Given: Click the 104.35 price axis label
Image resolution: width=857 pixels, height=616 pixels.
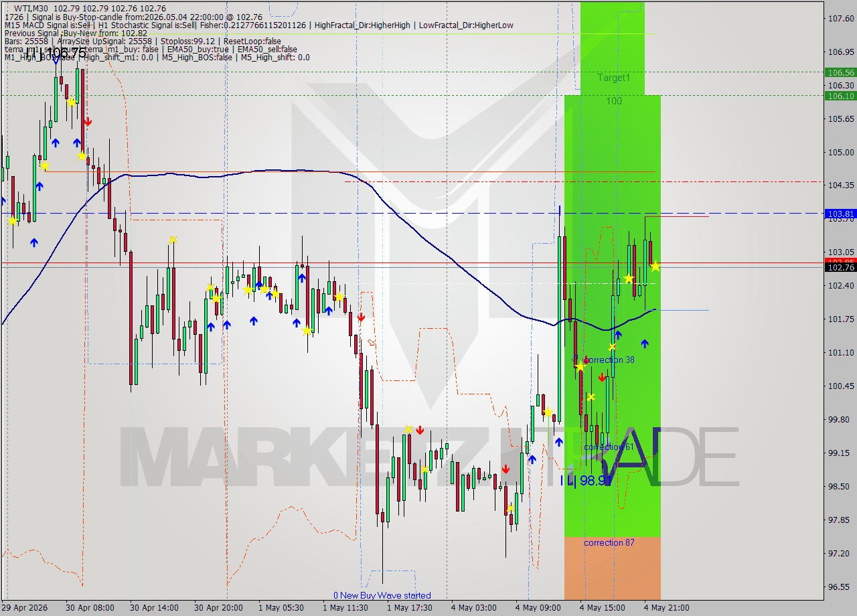Looking at the screenshot, I should click(x=840, y=185).
